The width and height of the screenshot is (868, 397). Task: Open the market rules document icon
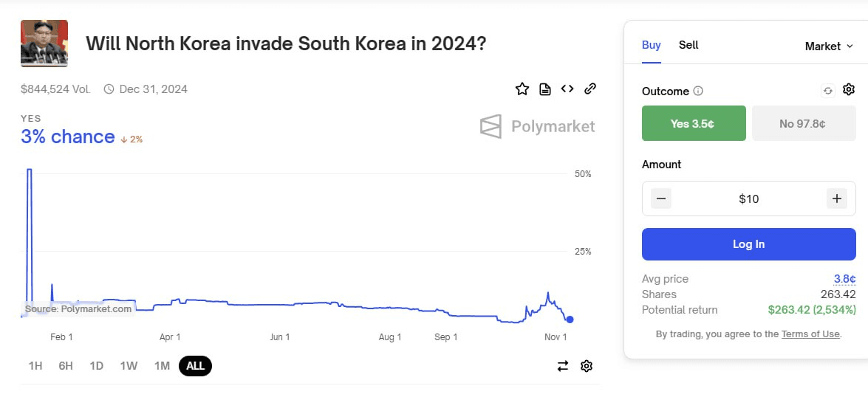[x=545, y=89]
